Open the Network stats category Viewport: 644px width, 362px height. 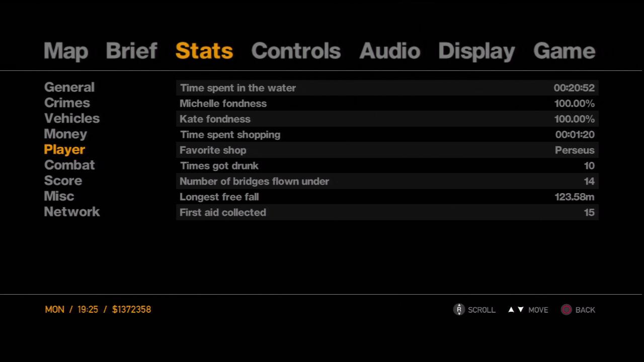click(x=72, y=212)
